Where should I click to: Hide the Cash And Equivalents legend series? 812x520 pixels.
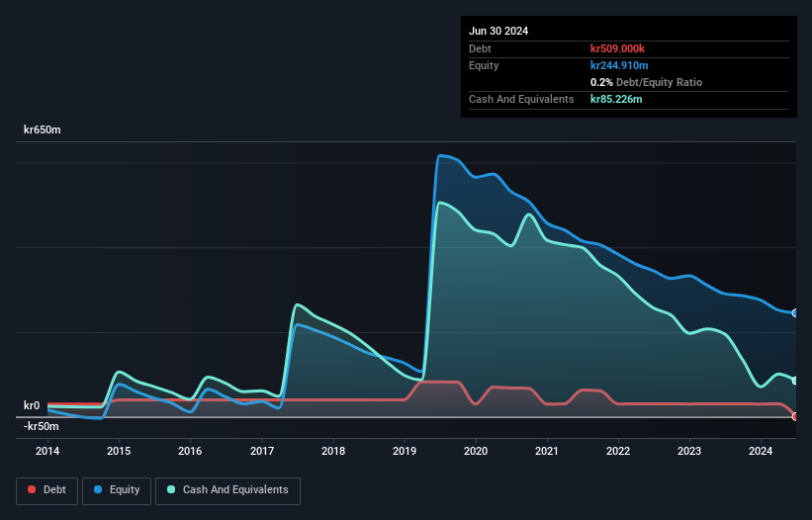click(x=227, y=490)
